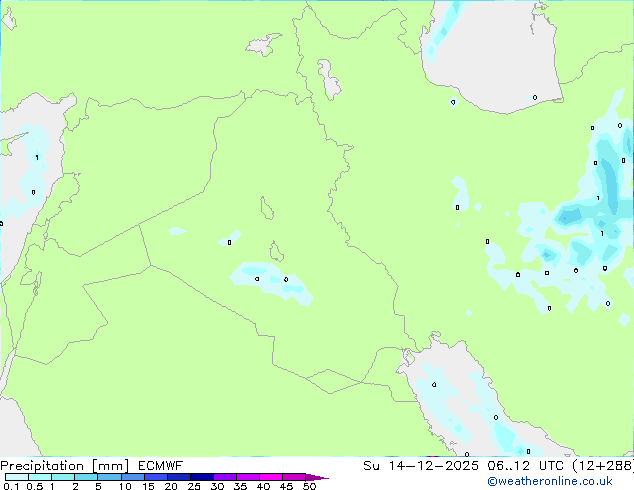Select the legend label '15'
The width and height of the screenshot is (634, 490).
coord(148,486)
